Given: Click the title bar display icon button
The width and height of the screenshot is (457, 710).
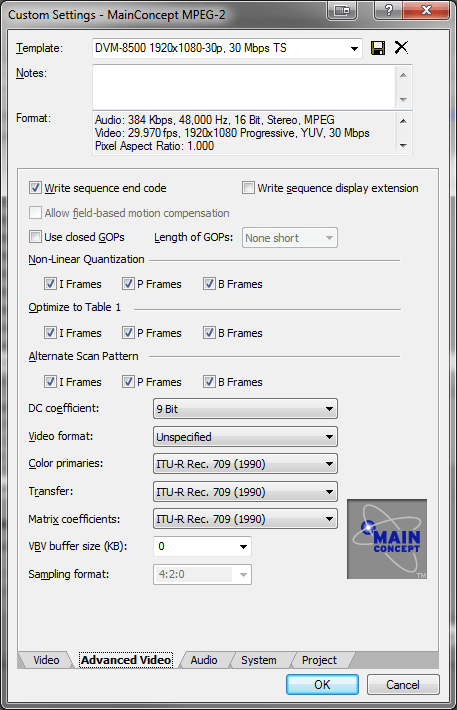Looking at the screenshot, I should coord(342,10).
